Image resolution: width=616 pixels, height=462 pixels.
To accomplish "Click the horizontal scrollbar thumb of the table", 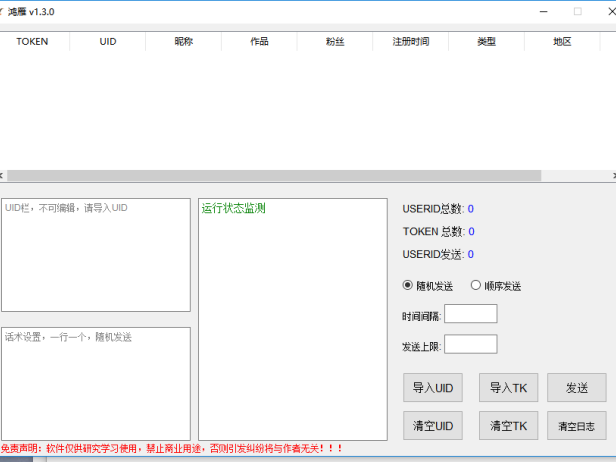I will pos(274,176).
